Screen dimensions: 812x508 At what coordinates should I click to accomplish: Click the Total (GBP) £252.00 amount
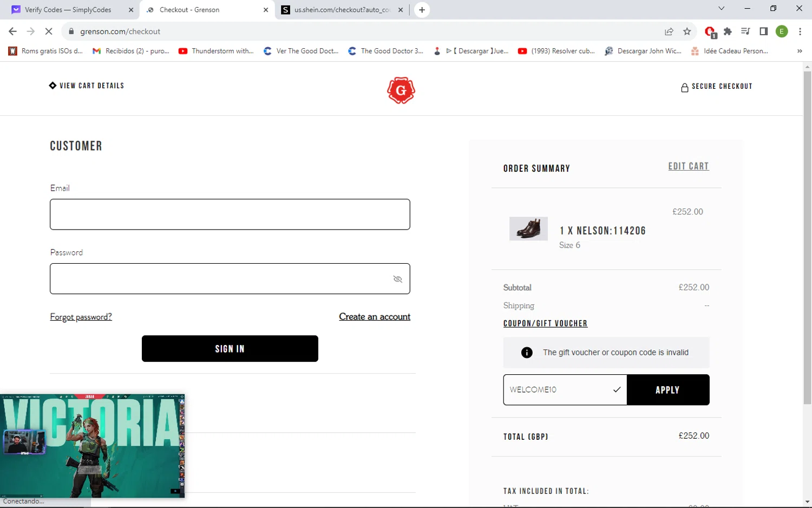pos(694,436)
